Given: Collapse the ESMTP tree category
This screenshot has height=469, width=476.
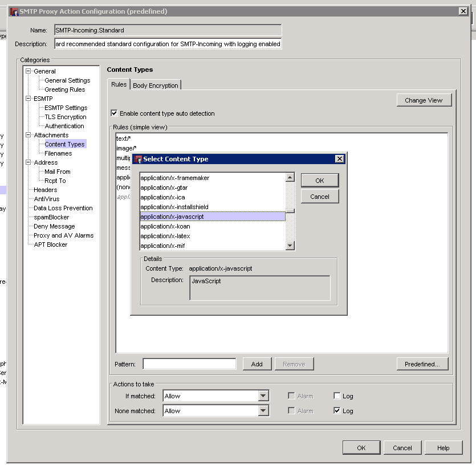Looking at the screenshot, I should tap(28, 99).
